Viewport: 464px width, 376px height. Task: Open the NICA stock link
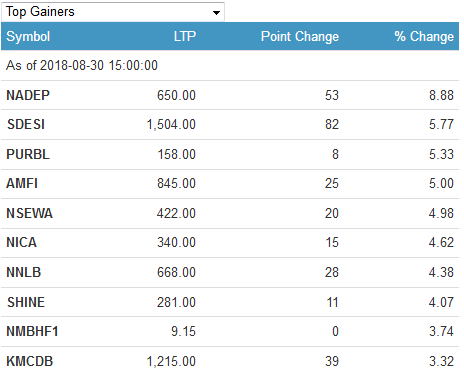[22, 242]
